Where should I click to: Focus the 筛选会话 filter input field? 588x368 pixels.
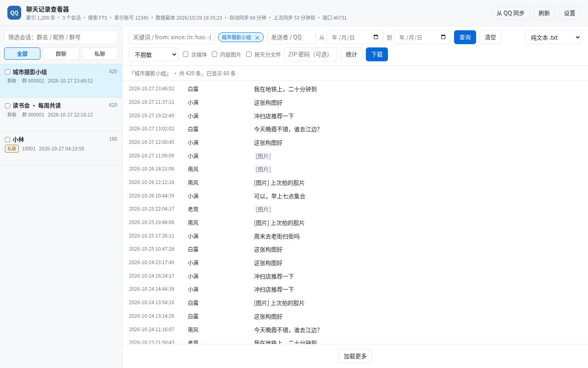(x=61, y=37)
